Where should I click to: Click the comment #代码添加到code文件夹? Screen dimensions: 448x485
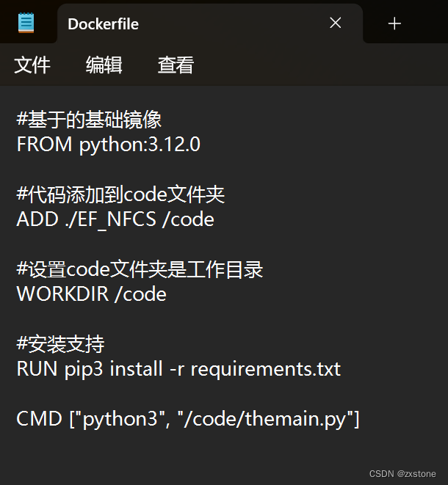tap(120, 194)
